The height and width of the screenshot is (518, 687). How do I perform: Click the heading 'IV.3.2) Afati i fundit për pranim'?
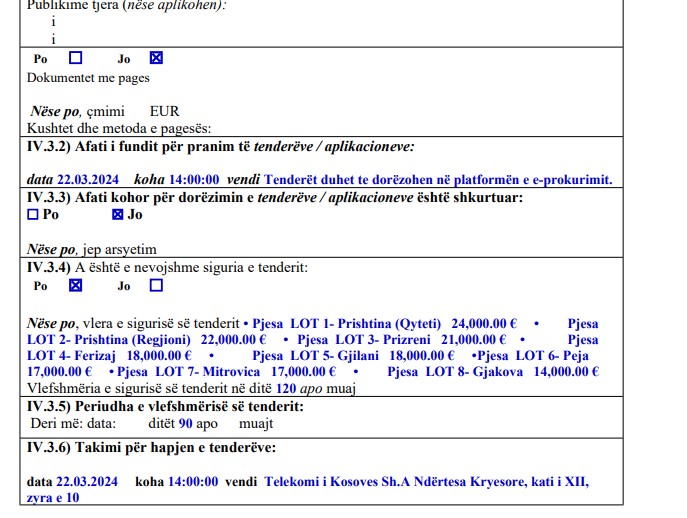point(138,146)
